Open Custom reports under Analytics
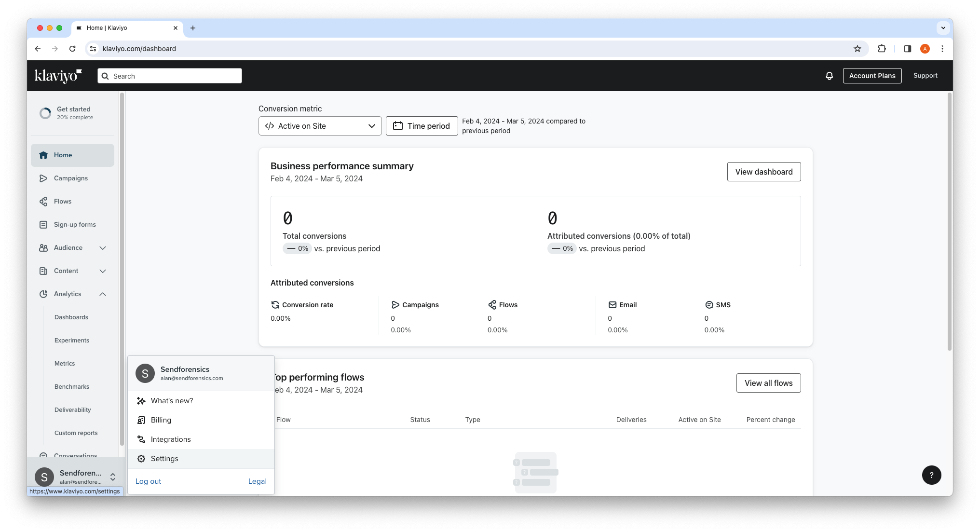Screen dimensions: 980x532 pyautogui.click(x=76, y=433)
